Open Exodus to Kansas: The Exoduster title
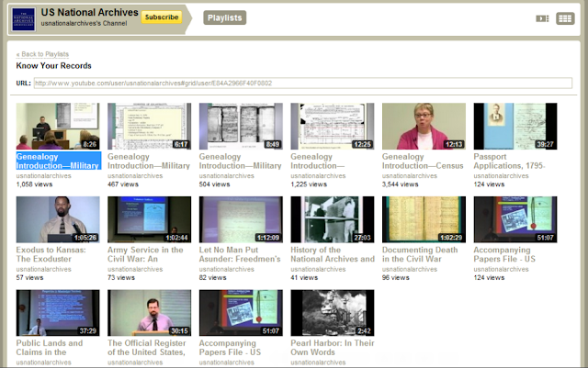The width and height of the screenshot is (588, 368). [x=51, y=254]
